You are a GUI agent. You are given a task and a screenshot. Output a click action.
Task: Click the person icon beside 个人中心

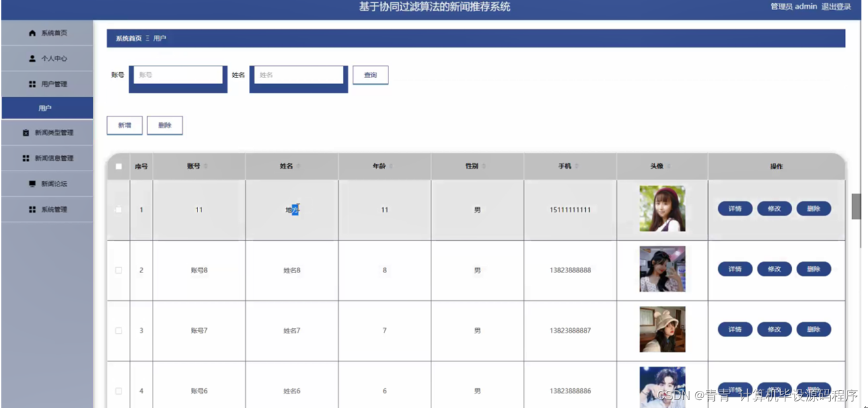(32, 58)
